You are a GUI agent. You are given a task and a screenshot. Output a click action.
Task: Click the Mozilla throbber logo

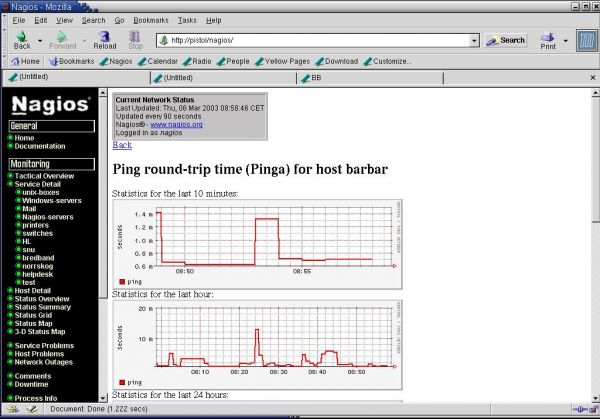pyautogui.click(x=584, y=41)
